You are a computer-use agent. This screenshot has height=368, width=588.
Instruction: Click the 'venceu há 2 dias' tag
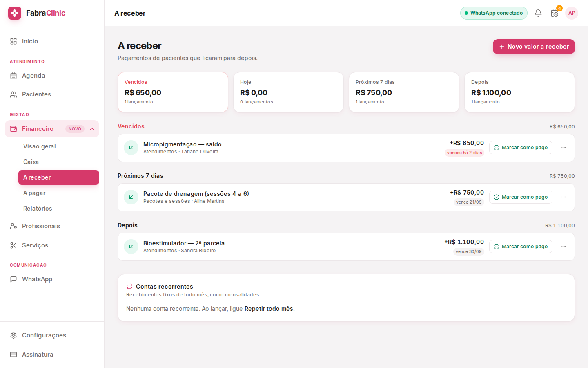coord(464,153)
